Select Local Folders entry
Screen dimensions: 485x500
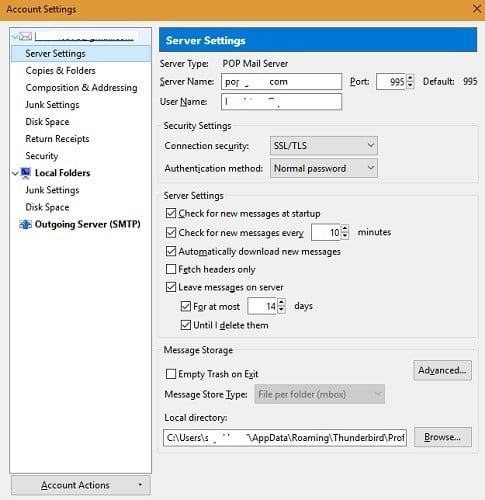point(62,173)
